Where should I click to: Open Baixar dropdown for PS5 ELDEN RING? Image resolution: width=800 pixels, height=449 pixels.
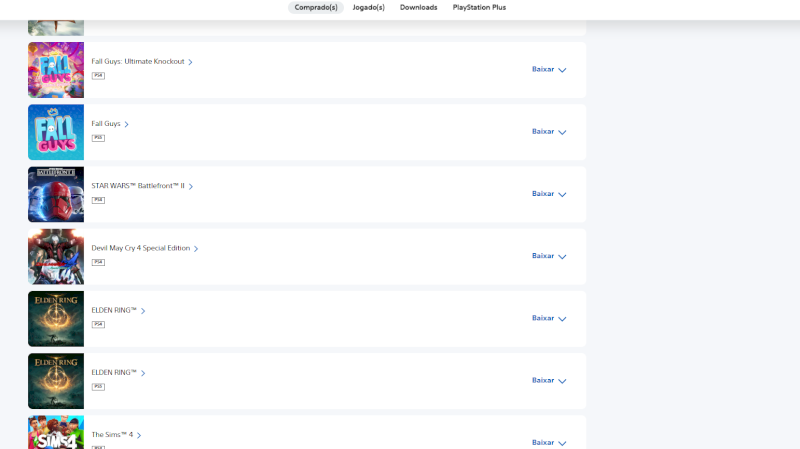click(x=549, y=381)
